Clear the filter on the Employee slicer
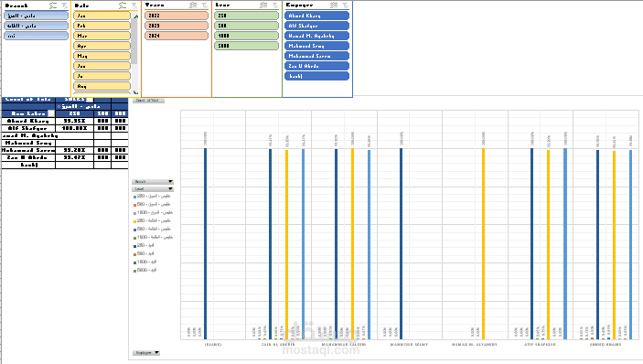The height and width of the screenshot is (364, 643). [x=346, y=5]
